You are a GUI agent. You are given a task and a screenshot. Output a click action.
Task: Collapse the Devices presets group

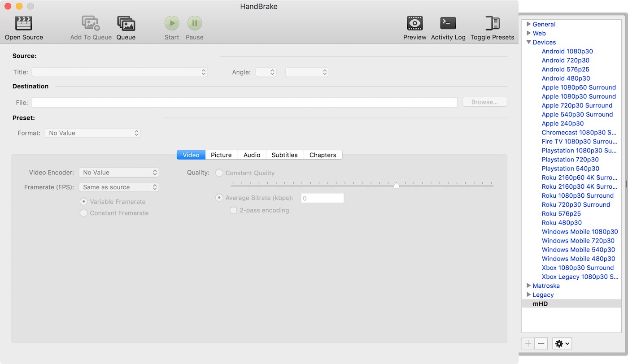point(529,42)
